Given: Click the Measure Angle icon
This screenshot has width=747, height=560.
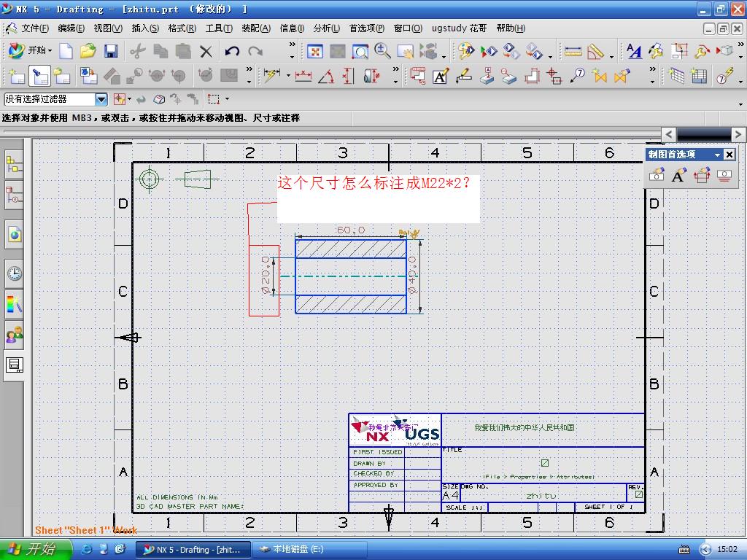Looking at the screenshot, I should click(x=595, y=51).
